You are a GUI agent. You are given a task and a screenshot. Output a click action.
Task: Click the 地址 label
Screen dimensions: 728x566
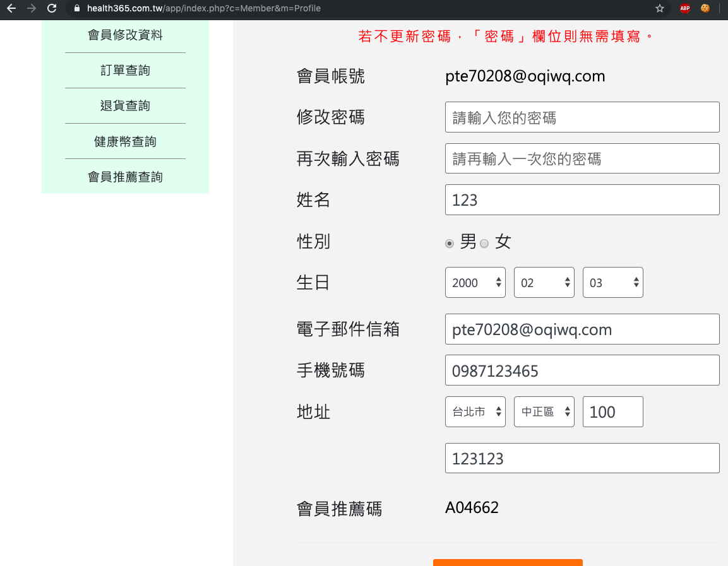pos(313,411)
